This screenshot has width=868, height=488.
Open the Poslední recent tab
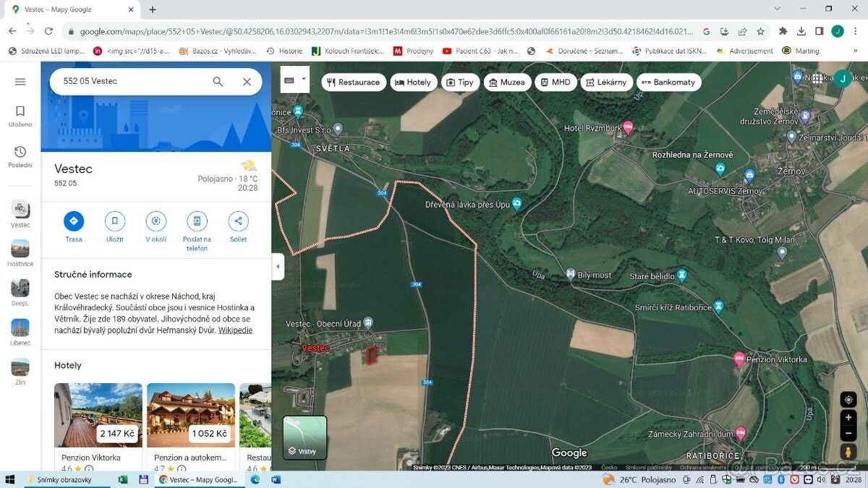tap(20, 156)
